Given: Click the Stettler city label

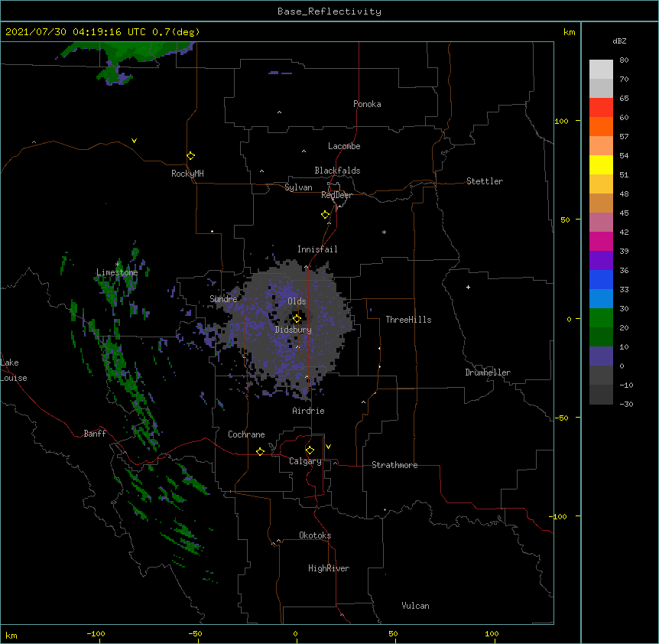Looking at the screenshot, I should point(485,181).
